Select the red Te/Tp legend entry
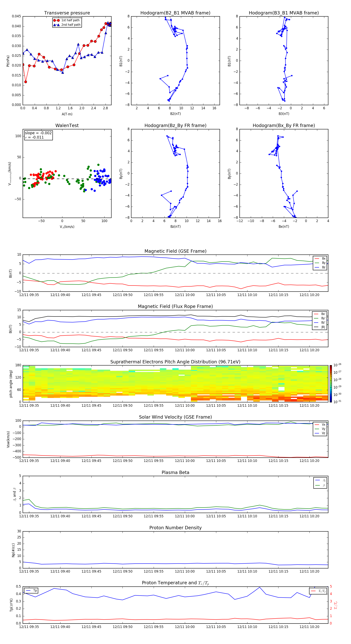 pyautogui.click(x=318, y=591)
